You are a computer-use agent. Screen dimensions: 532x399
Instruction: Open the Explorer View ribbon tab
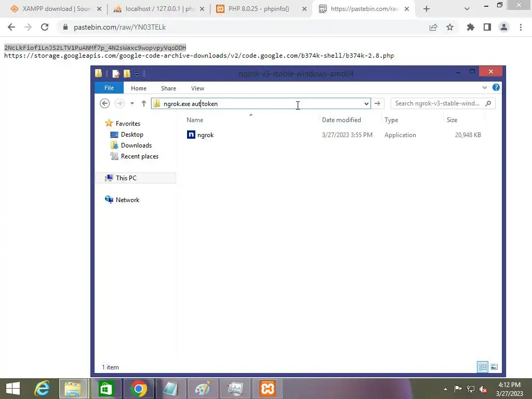tap(197, 88)
